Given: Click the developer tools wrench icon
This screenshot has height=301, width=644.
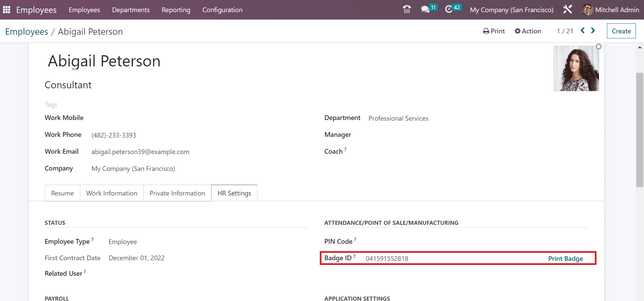Looking at the screenshot, I should click(568, 9).
